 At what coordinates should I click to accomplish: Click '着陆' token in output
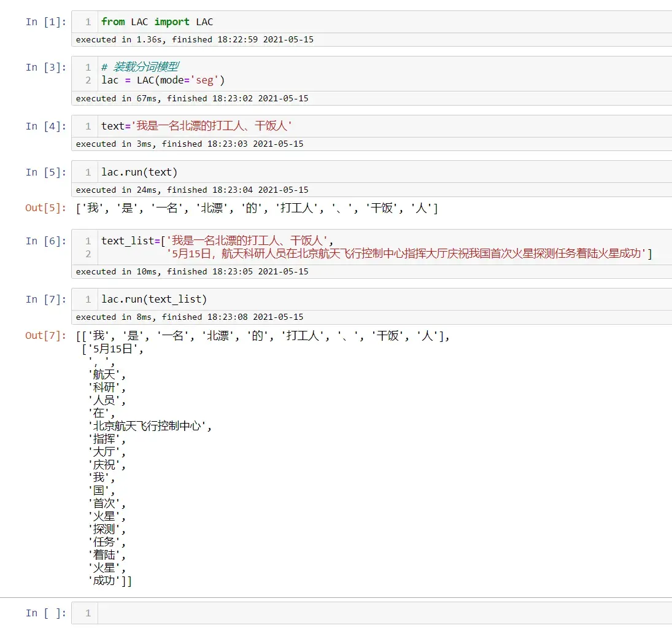tap(104, 555)
